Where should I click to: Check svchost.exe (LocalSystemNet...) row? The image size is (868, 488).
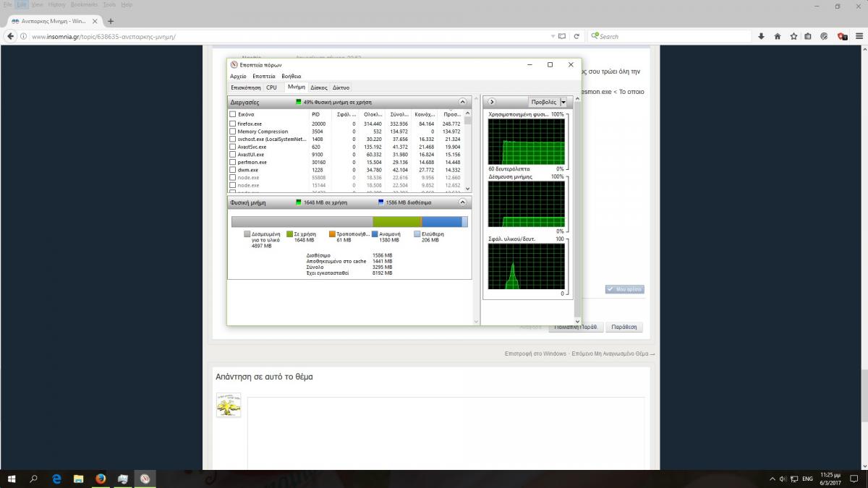[233, 139]
